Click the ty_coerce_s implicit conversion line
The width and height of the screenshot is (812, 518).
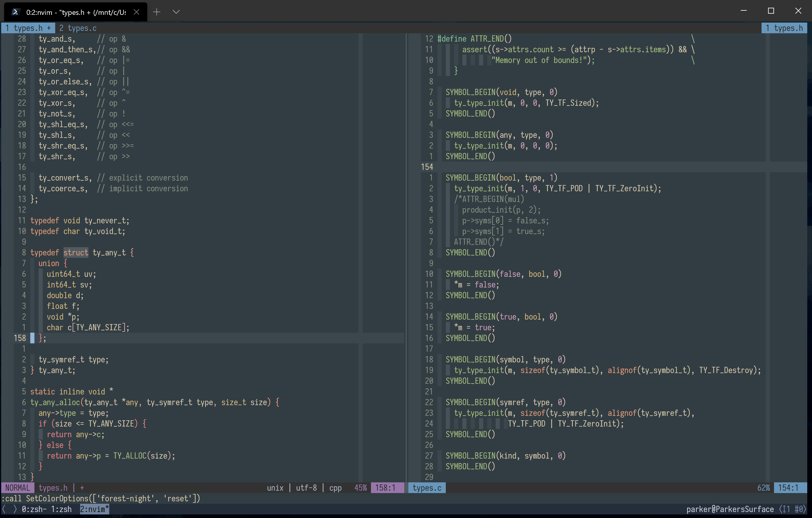(113, 188)
